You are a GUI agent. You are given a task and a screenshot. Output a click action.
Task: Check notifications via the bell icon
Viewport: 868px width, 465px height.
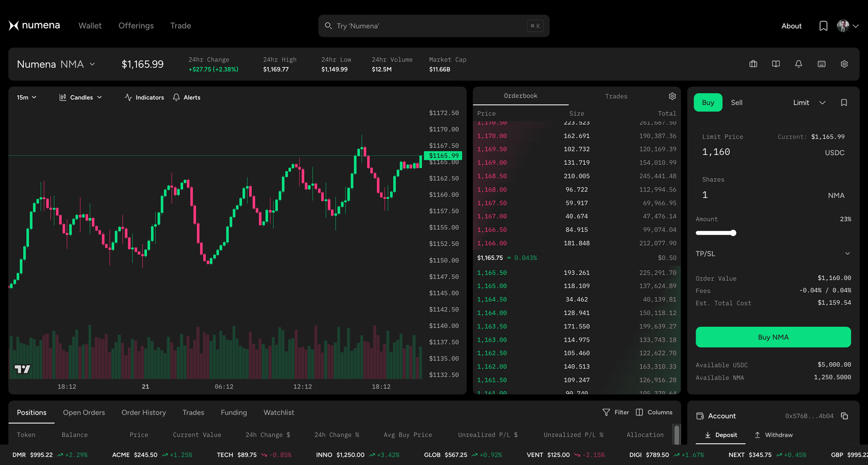(x=799, y=64)
